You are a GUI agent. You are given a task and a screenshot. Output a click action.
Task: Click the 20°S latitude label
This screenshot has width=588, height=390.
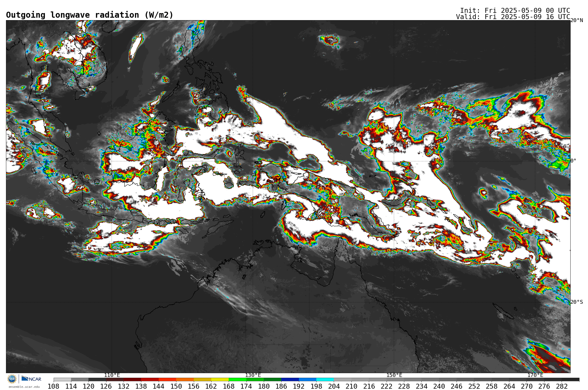(577, 302)
